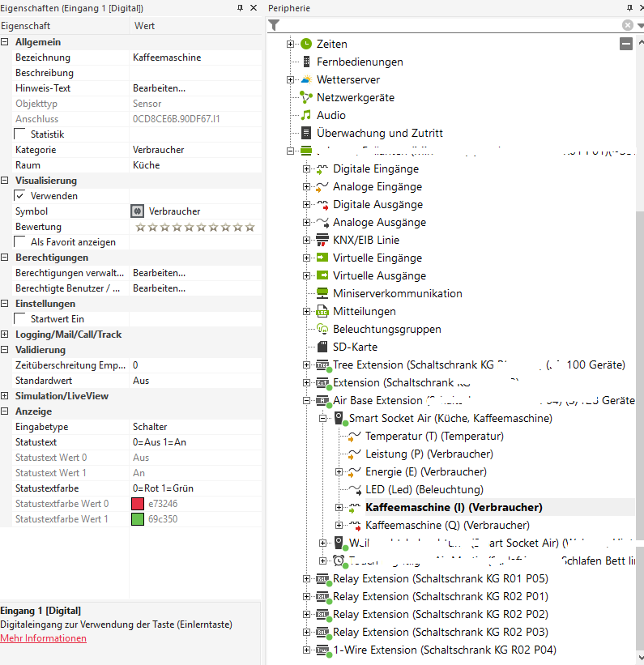The width and height of the screenshot is (644, 665).
Task: Clear the Peripherie filter with X icon
Action: (628, 25)
